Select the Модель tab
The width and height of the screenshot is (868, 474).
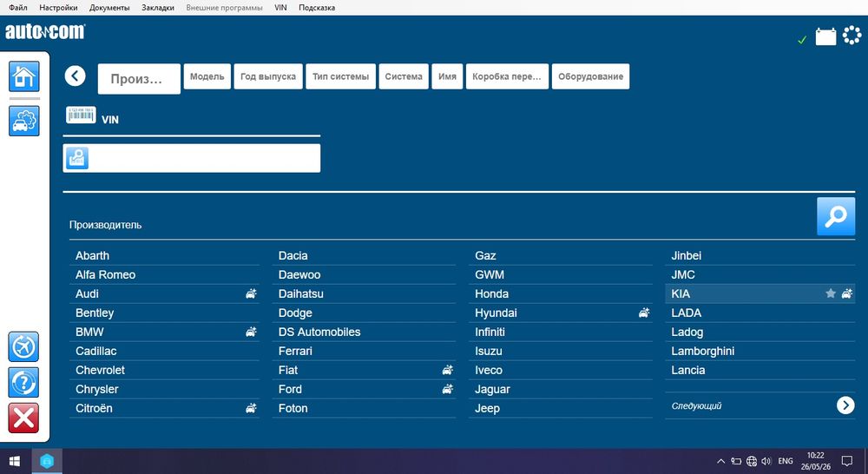pyautogui.click(x=207, y=76)
